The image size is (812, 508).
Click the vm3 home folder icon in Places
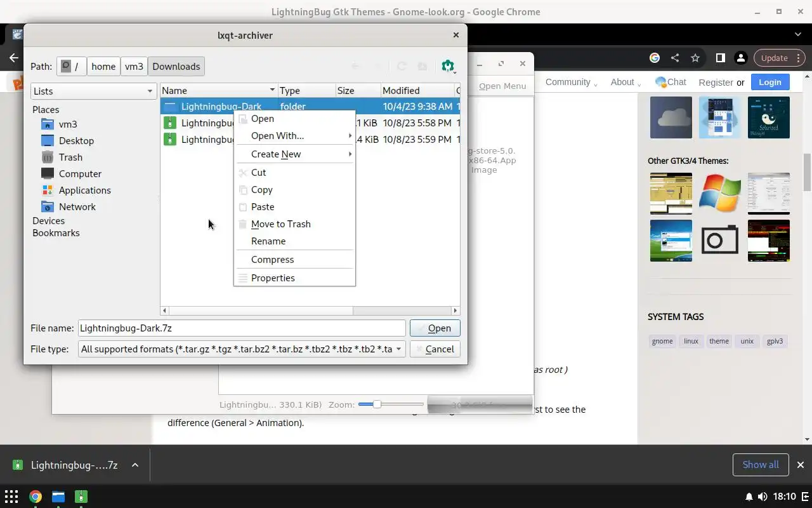(48, 124)
